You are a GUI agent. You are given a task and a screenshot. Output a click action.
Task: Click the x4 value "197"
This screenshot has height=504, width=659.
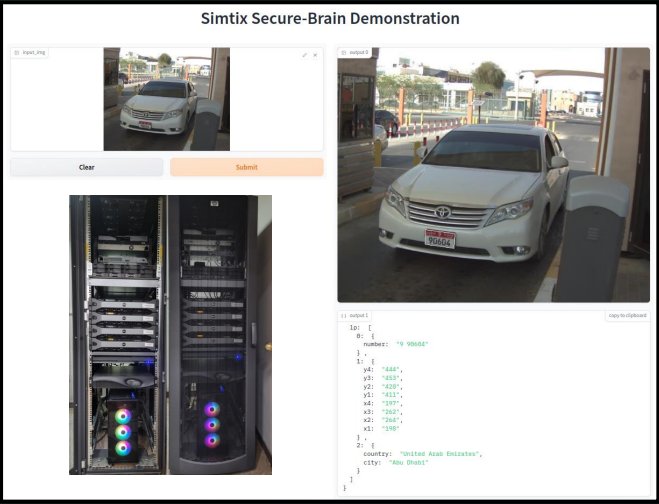coord(391,403)
